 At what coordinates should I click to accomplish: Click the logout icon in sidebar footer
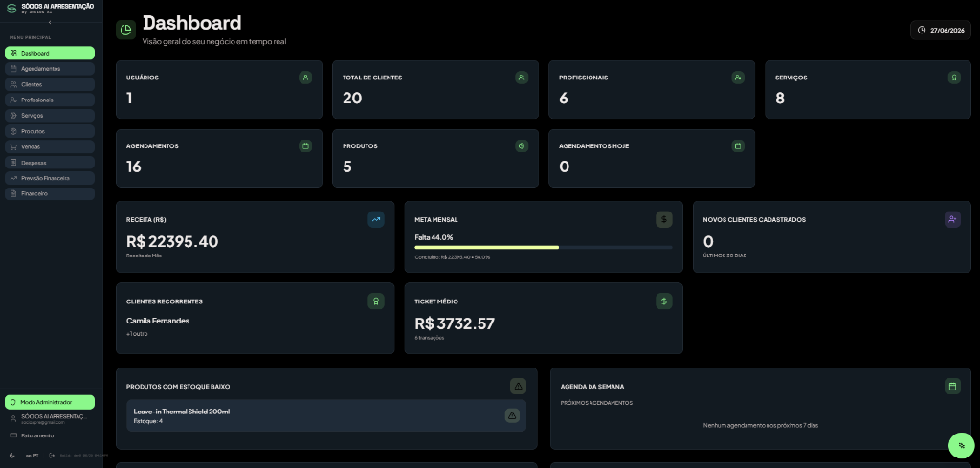click(52, 456)
